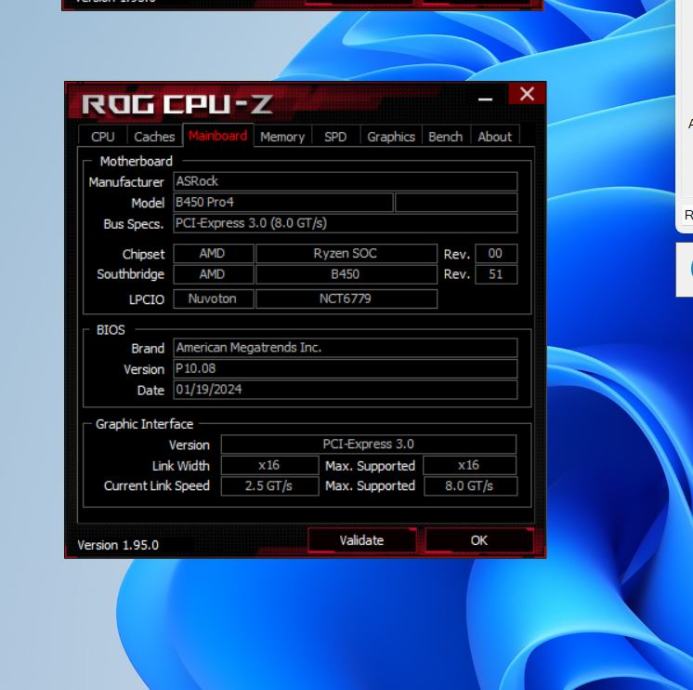Click the Version 1.95.0 label

point(118,545)
